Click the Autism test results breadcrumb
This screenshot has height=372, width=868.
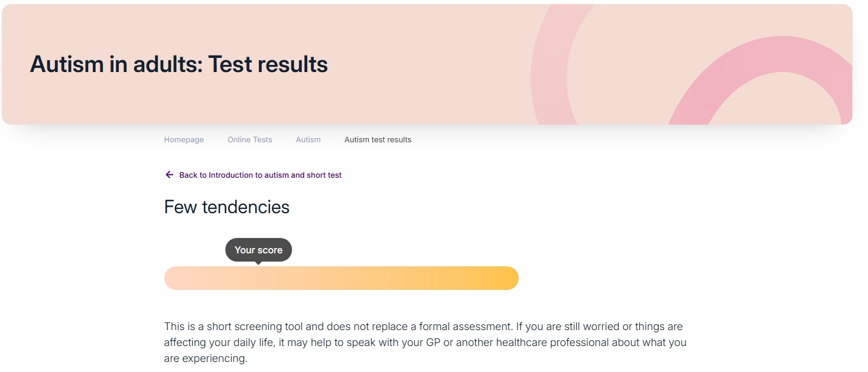pos(378,140)
